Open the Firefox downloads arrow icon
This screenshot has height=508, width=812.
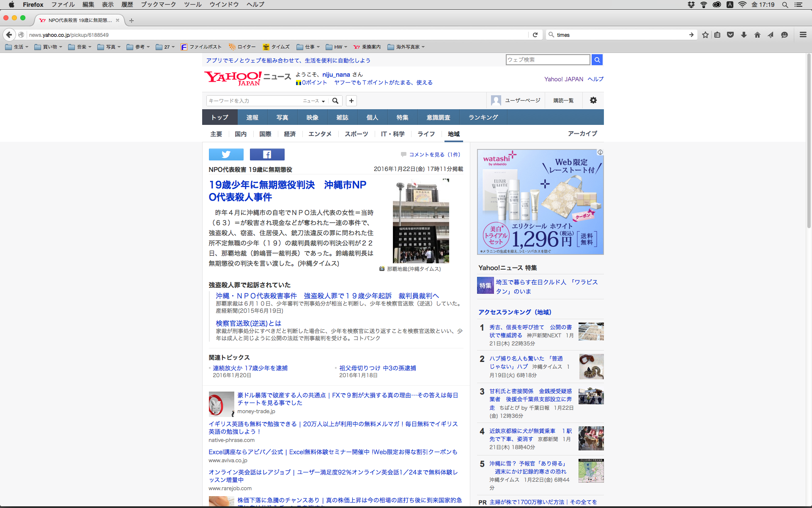pyautogui.click(x=744, y=35)
